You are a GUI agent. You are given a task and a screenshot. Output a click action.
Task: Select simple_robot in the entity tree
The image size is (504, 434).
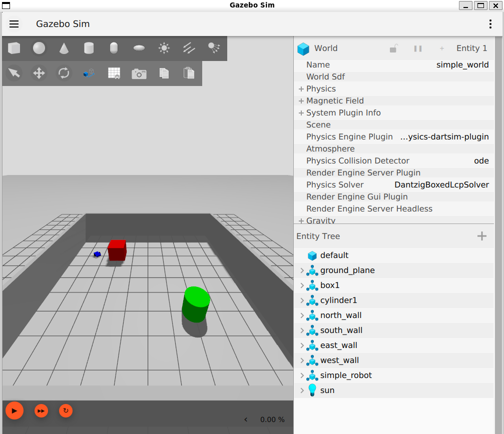(346, 375)
